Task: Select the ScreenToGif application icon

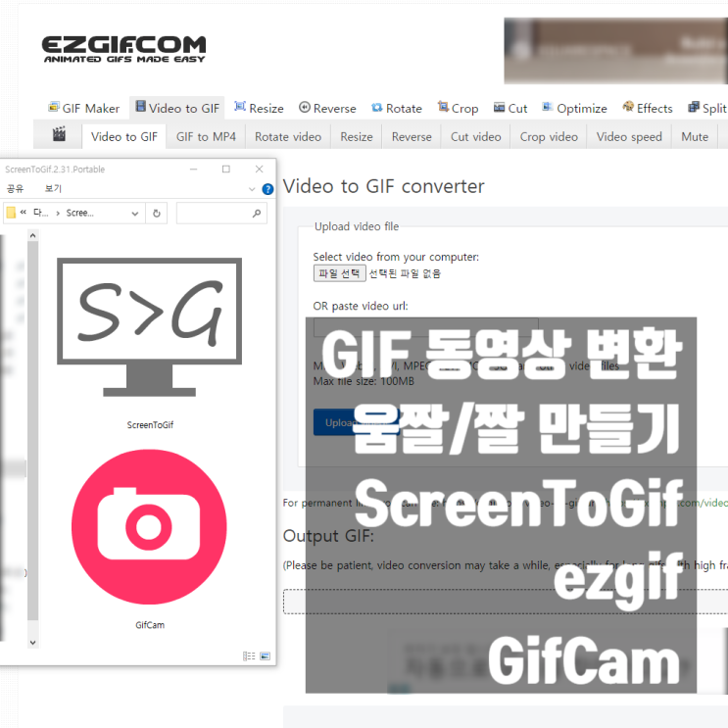Action: point(149,327)
